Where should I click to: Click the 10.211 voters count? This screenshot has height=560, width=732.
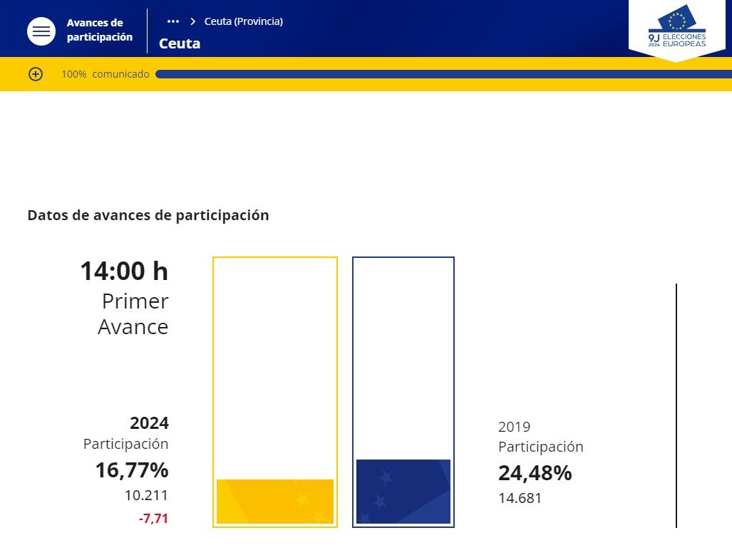click(146, 495)
